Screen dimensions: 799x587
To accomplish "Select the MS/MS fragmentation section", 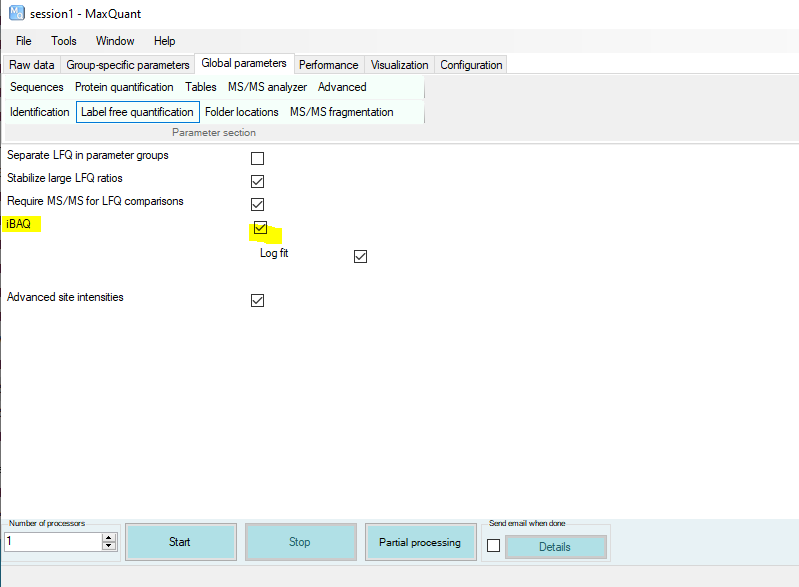I will click(342, 112).
